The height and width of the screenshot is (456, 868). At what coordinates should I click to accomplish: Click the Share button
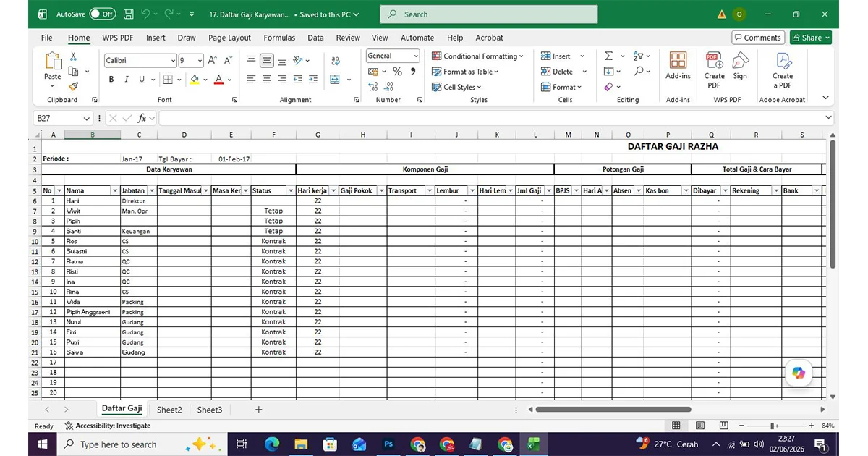[810, 38]
